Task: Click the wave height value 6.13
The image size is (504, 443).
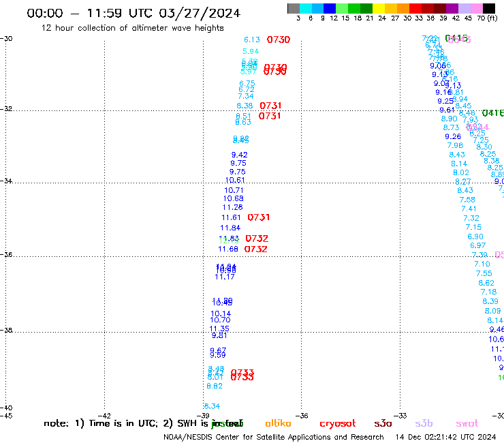Action: 252,40
